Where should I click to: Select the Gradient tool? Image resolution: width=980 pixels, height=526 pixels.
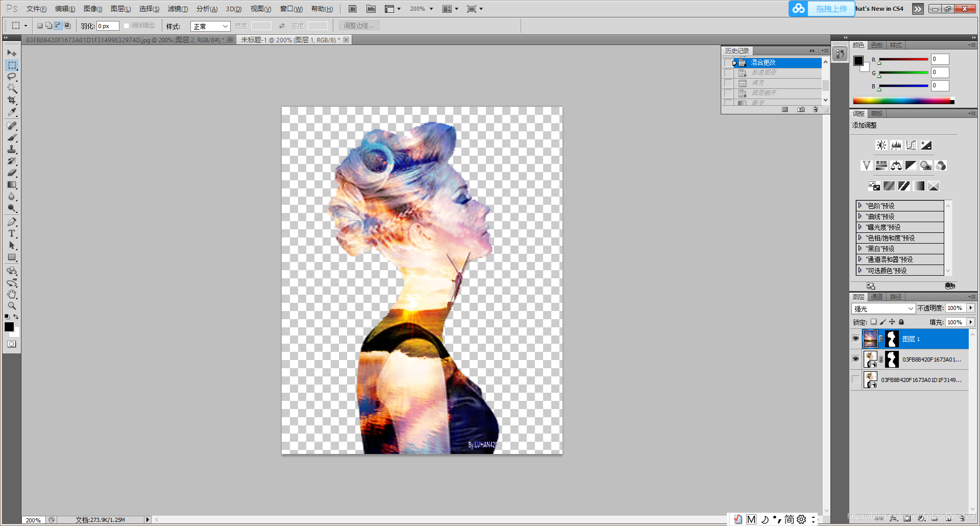pos(12,184)
